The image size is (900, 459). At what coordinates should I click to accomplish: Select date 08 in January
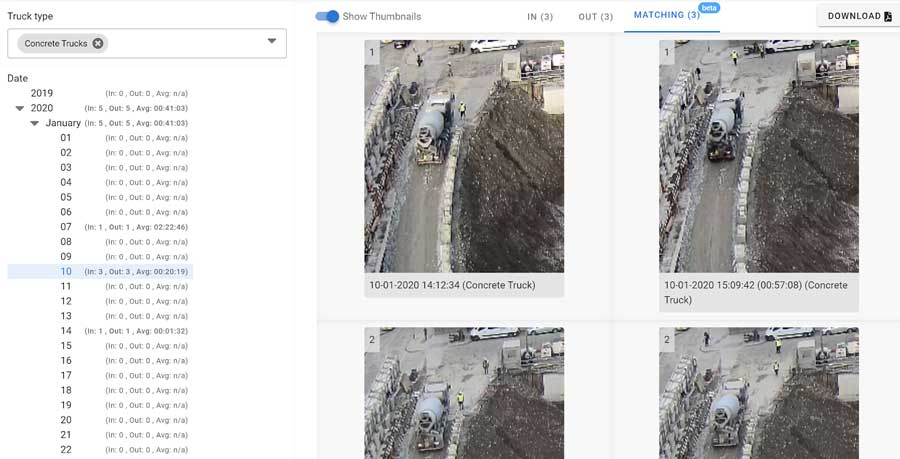click(100, 242)
